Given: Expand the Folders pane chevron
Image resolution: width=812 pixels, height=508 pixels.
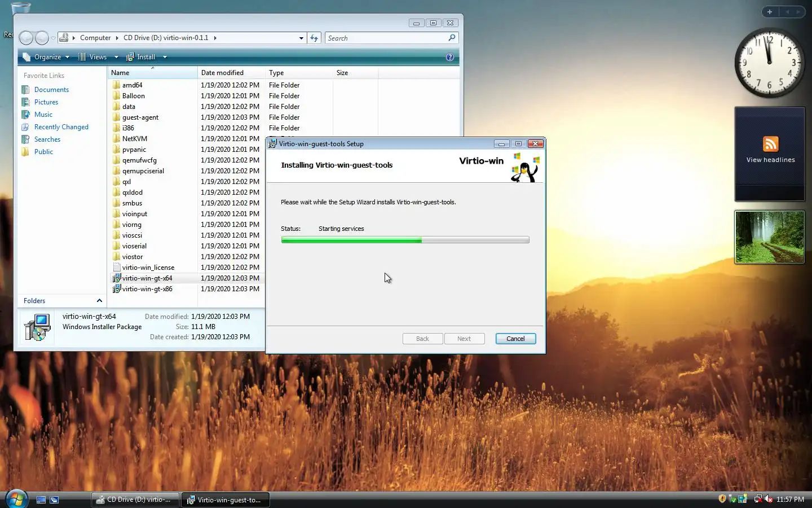Looking at the screenshot, I should pos(99,301).
